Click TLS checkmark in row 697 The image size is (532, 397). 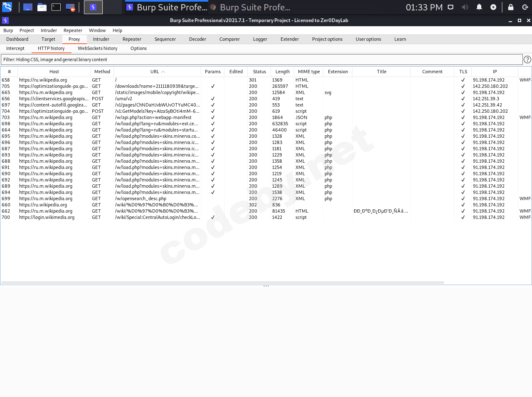(x=463, y=105)
